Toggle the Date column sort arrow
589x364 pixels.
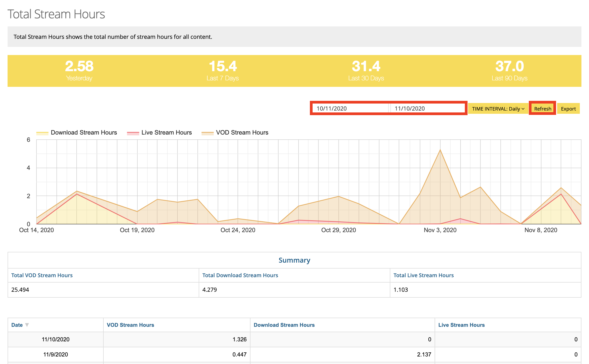[27, 325]
